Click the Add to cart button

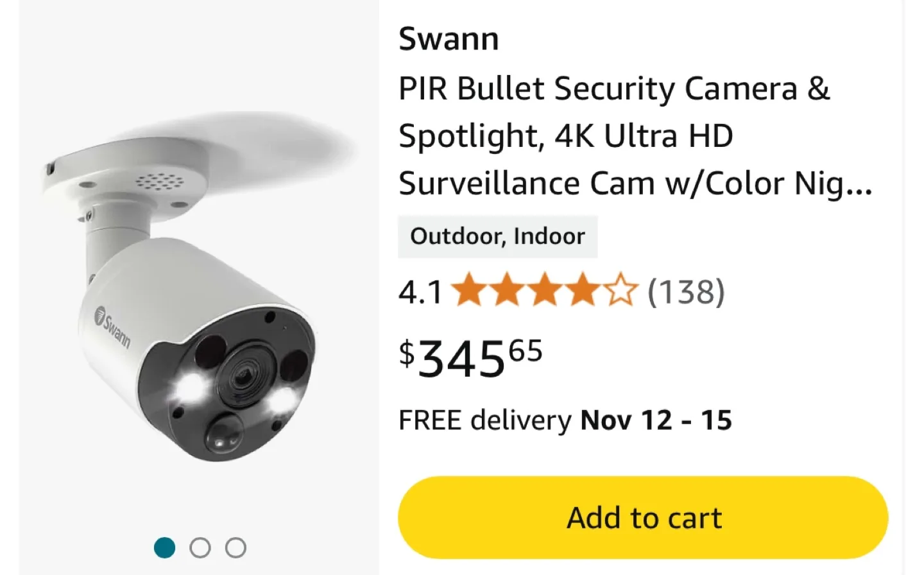(x=644, y=517)
